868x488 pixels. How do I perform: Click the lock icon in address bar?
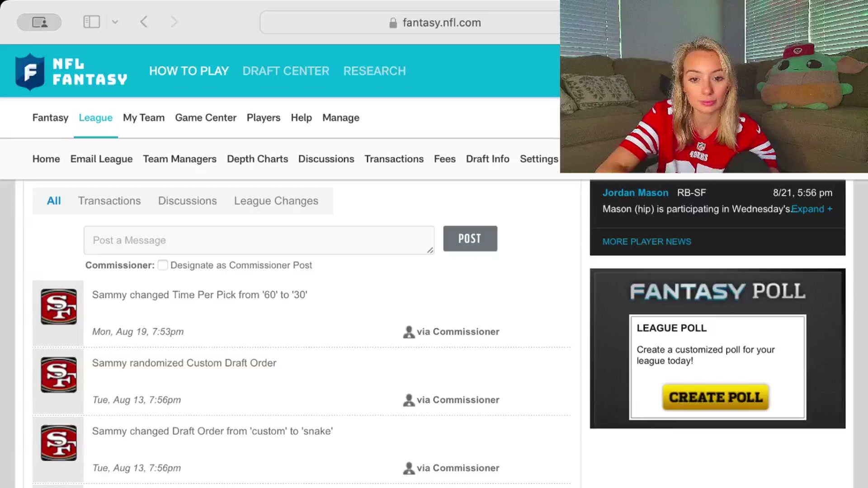coord(393,23)
